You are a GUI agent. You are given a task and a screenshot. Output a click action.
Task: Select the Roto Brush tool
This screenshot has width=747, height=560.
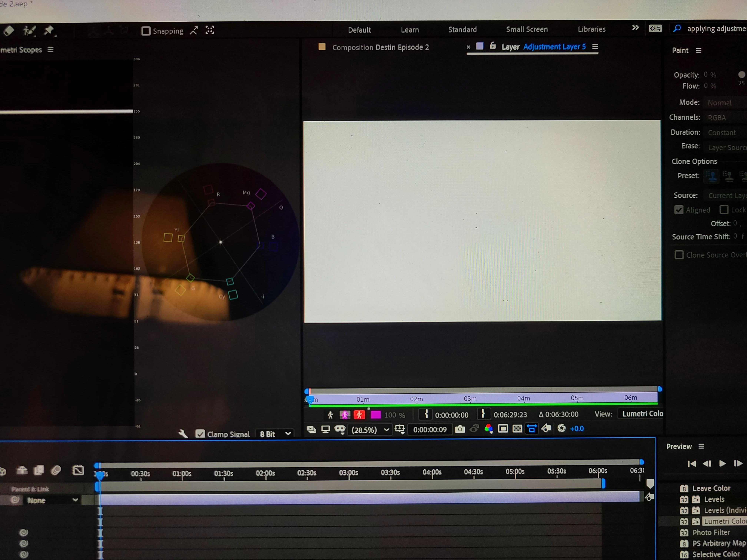[x=29, y=31]
